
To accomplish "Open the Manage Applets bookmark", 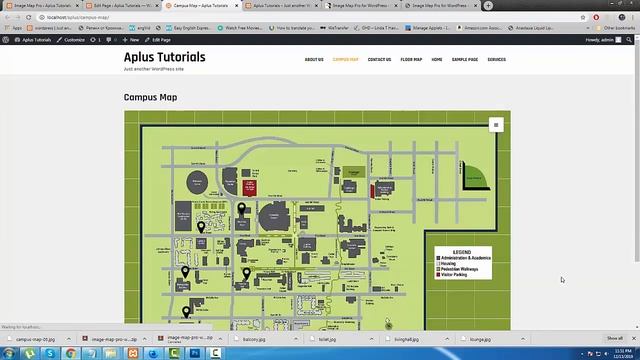I will pos(427,28).
